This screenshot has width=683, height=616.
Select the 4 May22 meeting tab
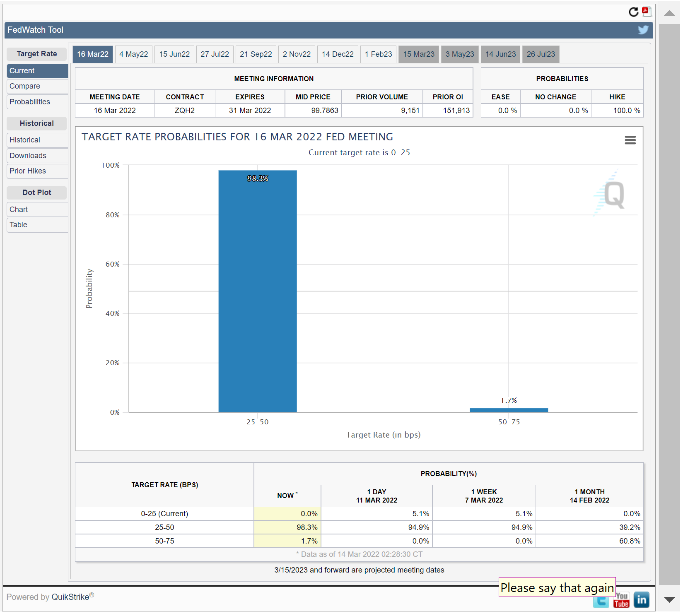point(133,54)
